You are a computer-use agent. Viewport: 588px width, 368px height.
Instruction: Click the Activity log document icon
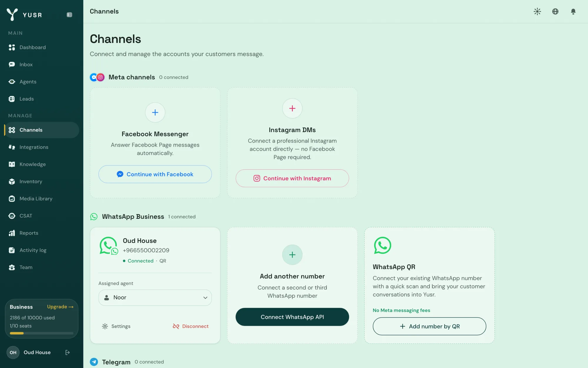12,250
